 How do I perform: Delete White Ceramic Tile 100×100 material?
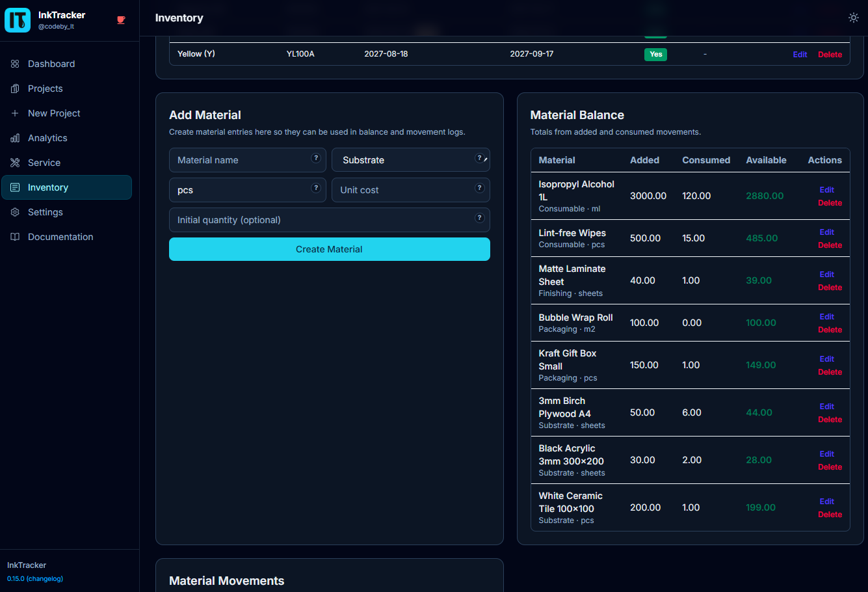(830, 515)
